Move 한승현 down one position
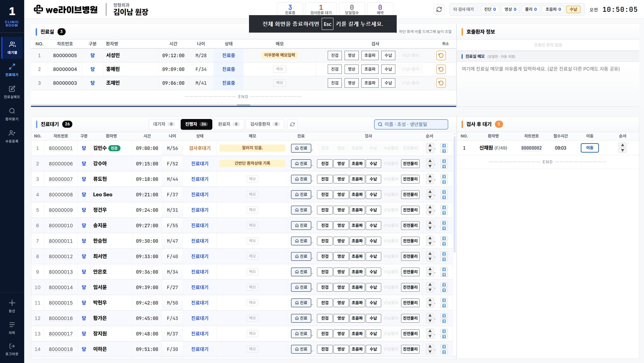 point(430,244)
